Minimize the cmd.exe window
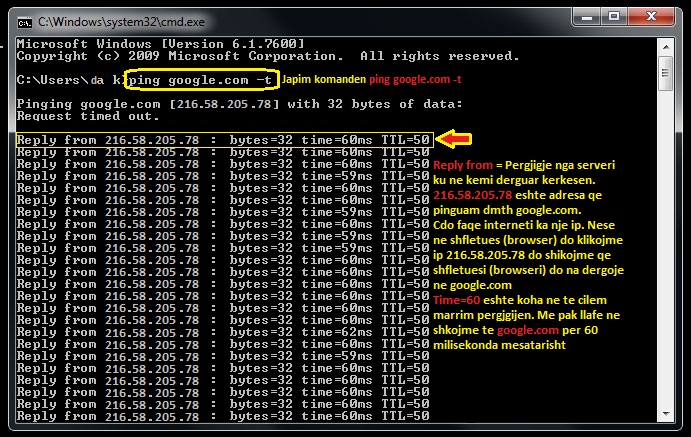The image size is (691, 437). [x=586, y=17]
